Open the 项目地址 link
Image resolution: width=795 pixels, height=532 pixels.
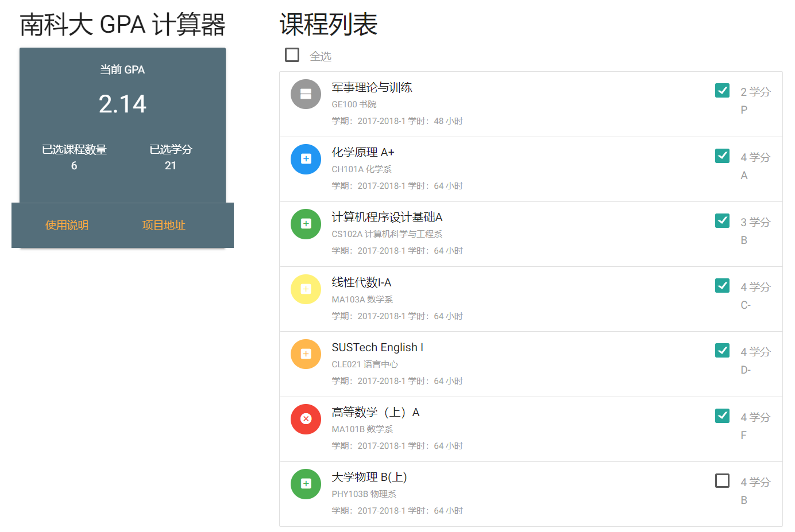click(x=164, y=226)
